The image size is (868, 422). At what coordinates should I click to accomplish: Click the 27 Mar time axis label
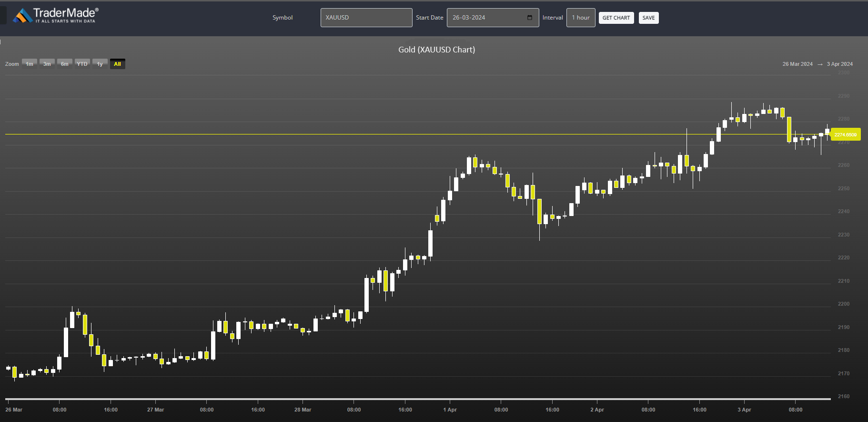156,410
